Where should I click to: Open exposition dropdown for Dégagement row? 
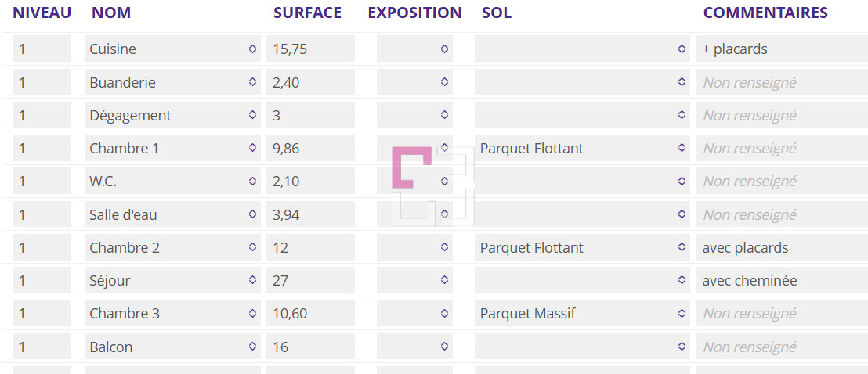pos(414,116)
